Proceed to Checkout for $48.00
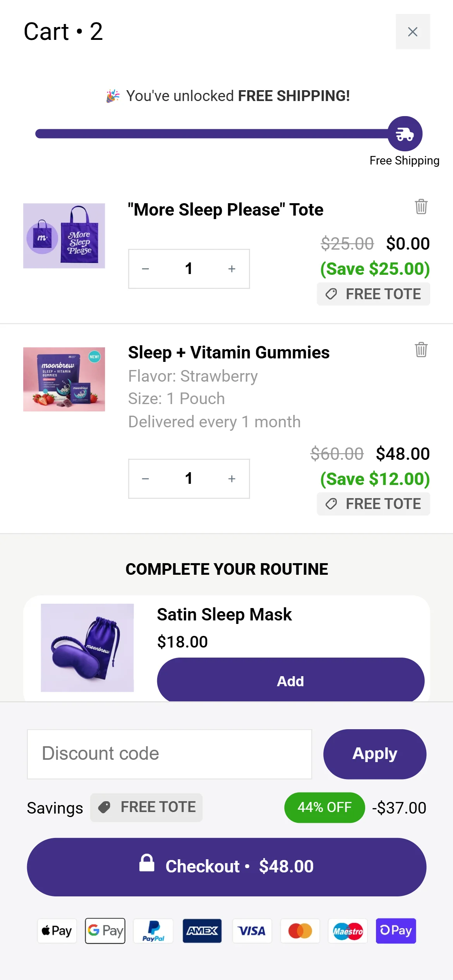This screenshot has height=980, width=453. (226, 867)
